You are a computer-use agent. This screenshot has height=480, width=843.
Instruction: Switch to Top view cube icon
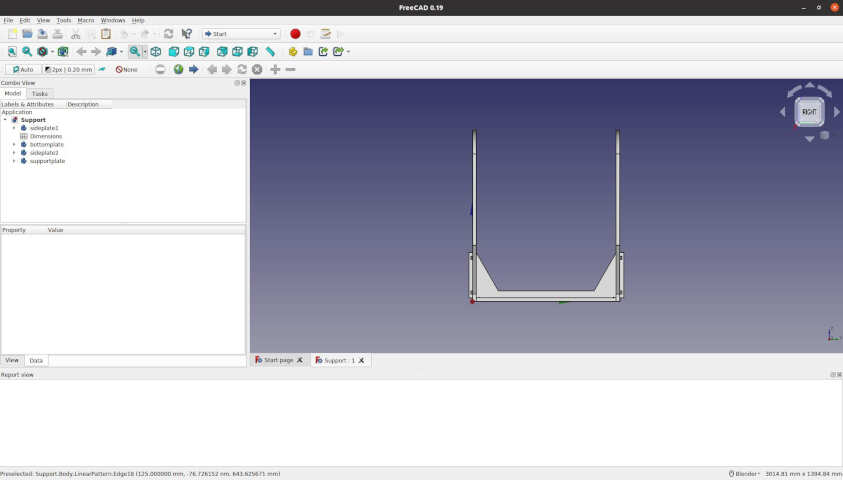tap(189, 52)
